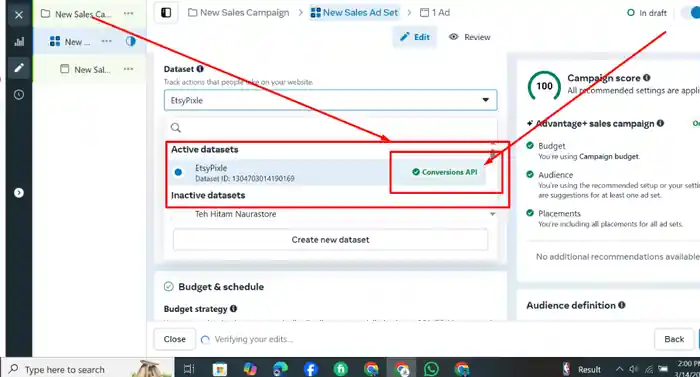Open three-dot menu of the New ... ad set

[106, 41]
